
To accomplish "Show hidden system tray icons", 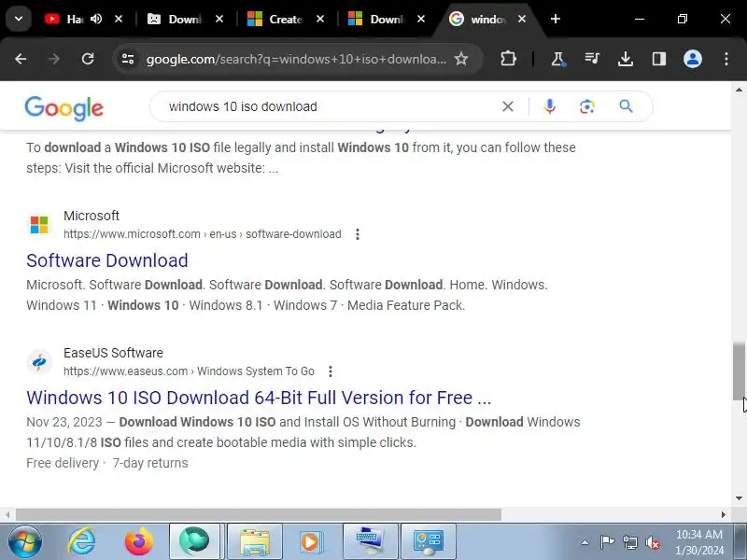I will coord(585,542).
